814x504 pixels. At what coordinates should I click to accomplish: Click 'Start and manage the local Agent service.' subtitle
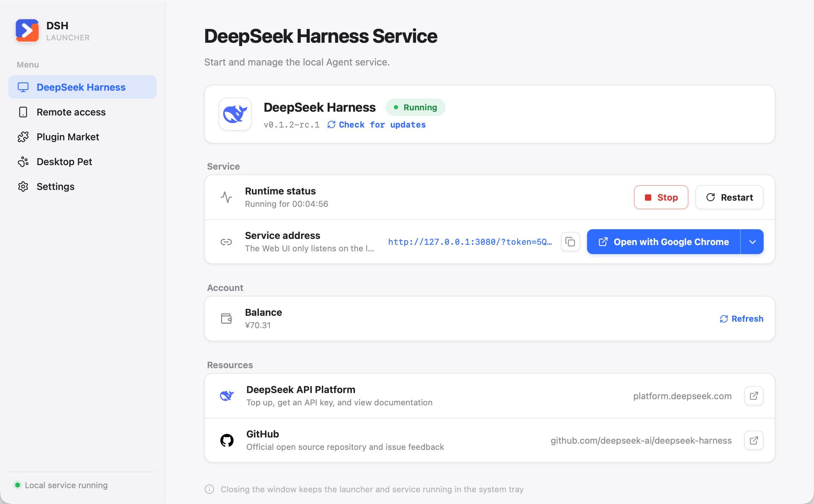pos(297,62)
